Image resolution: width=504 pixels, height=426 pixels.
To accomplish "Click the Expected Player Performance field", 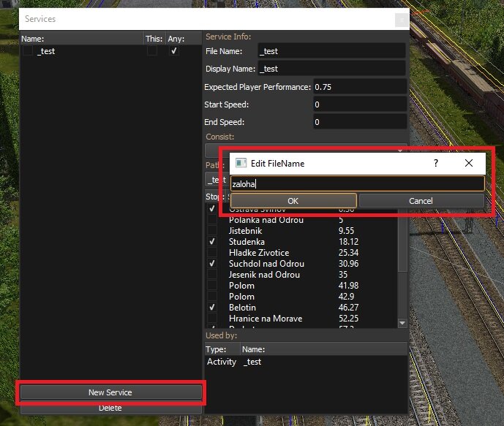I will 359,87.
